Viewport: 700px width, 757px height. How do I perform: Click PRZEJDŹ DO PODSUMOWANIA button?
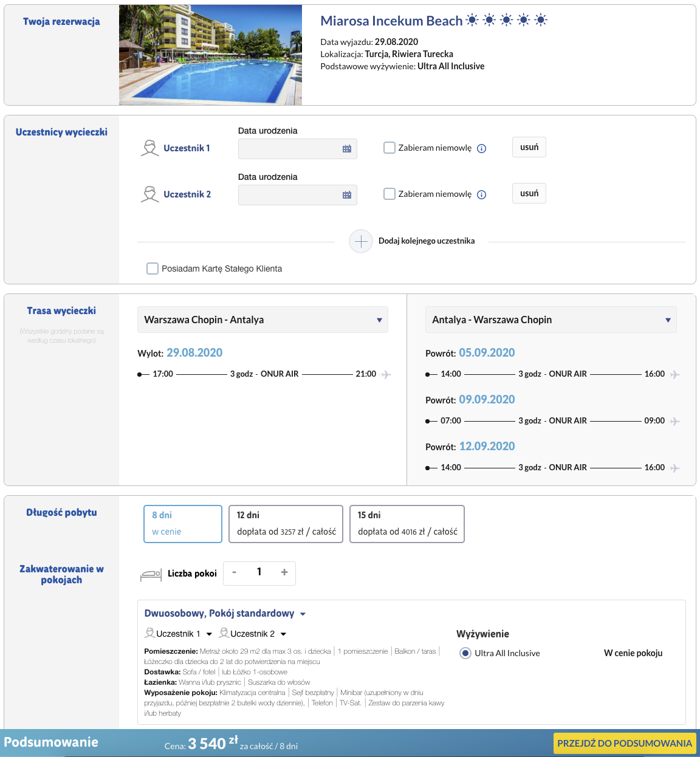click(625, 743)
